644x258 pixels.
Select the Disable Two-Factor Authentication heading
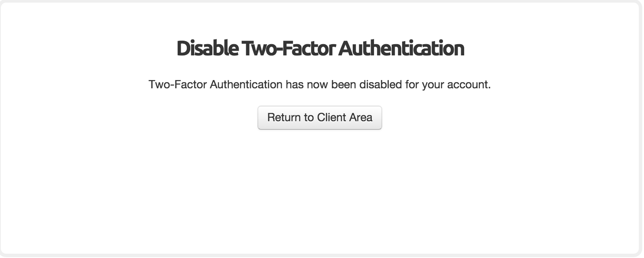coord(320,48)
